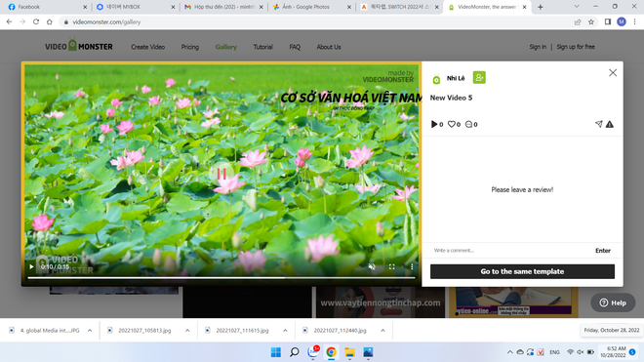Click the ENG language indicator
644x362 pixels.
coord(554,352)
